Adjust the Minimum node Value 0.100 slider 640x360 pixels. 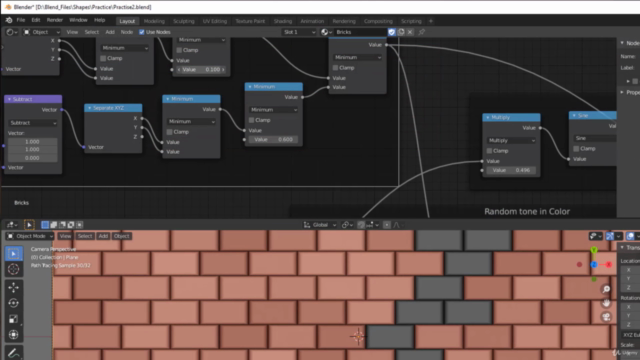(201, 70)
